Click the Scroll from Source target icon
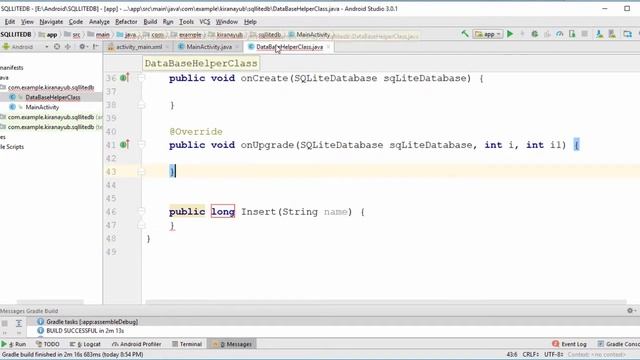This screenshot has height=360, width=640. [x=57, y=47]
